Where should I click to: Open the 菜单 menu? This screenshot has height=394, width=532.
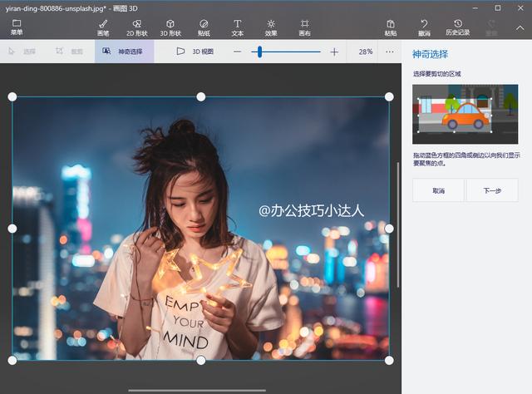(x=17, y=27)
